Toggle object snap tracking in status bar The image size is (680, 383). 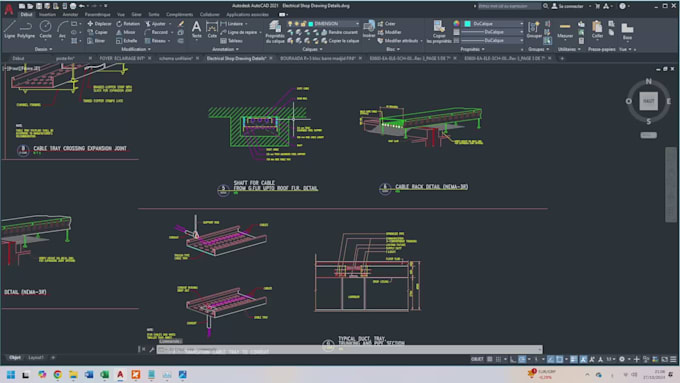pyautogui.click(x=550, y=359)
